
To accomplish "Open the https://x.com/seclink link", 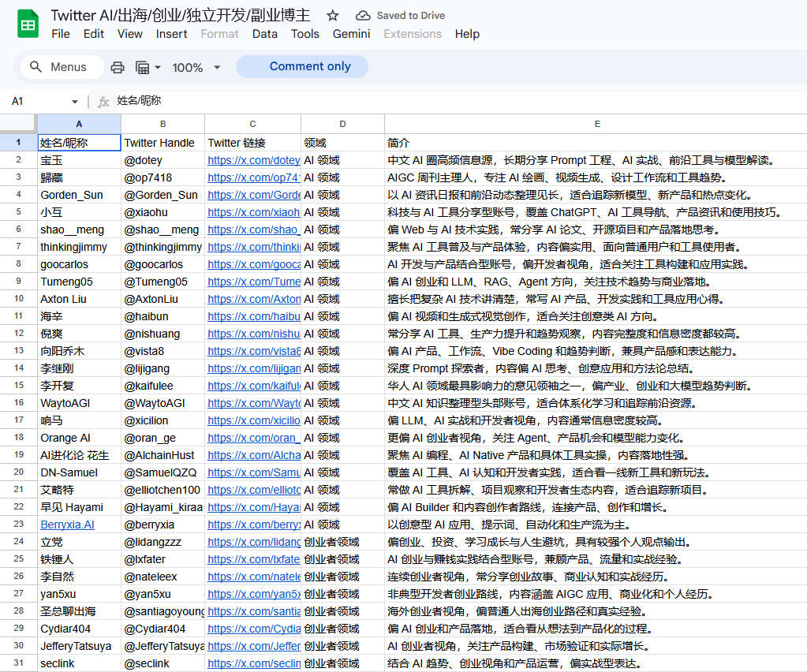I will click(254, 663).
